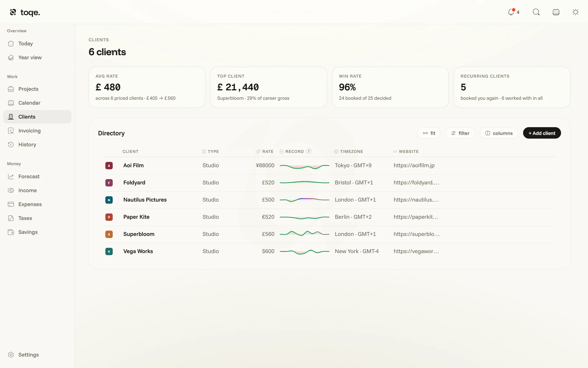The image size is (588, 368).
Task: Click the Income coin icon in sidebar
Action: (x=11, y=190)
